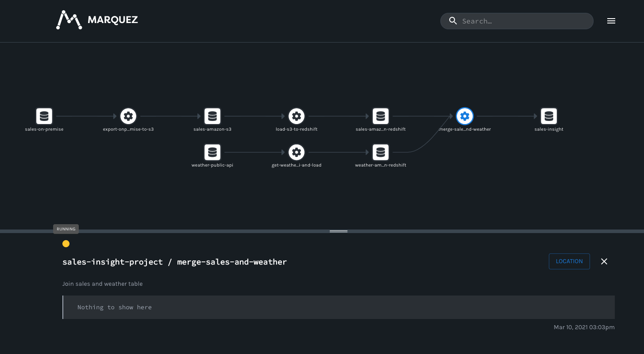This screenshot has width=644, height=354.
Task: Select the sales-on-premise dataset node
Action: 44,116
